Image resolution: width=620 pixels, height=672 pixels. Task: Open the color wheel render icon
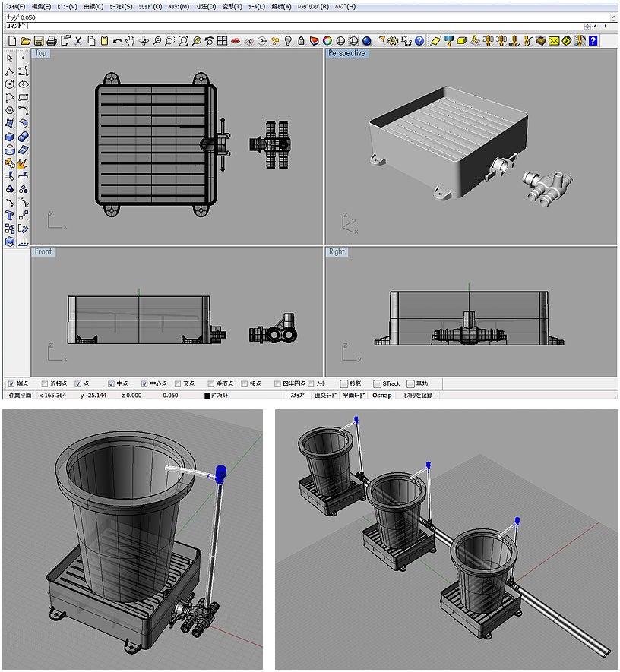pyautogui.click(x=327, y=40)
